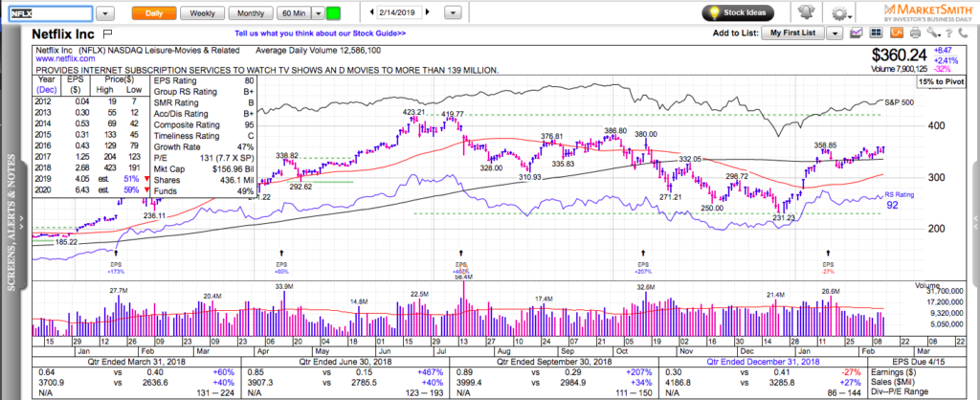Image resolution: width=980 pixels, height=400 pixels.
Task: Click the 33.9M volume peak label
Action: [283, 286]
